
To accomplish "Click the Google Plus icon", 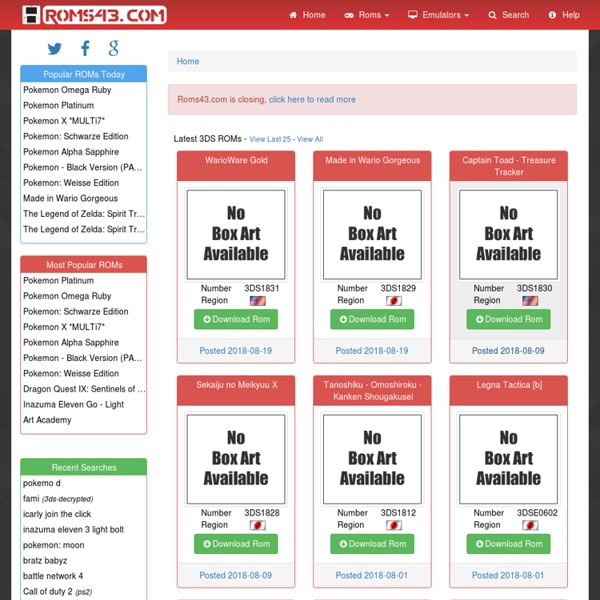I will (x=114, y=48).
